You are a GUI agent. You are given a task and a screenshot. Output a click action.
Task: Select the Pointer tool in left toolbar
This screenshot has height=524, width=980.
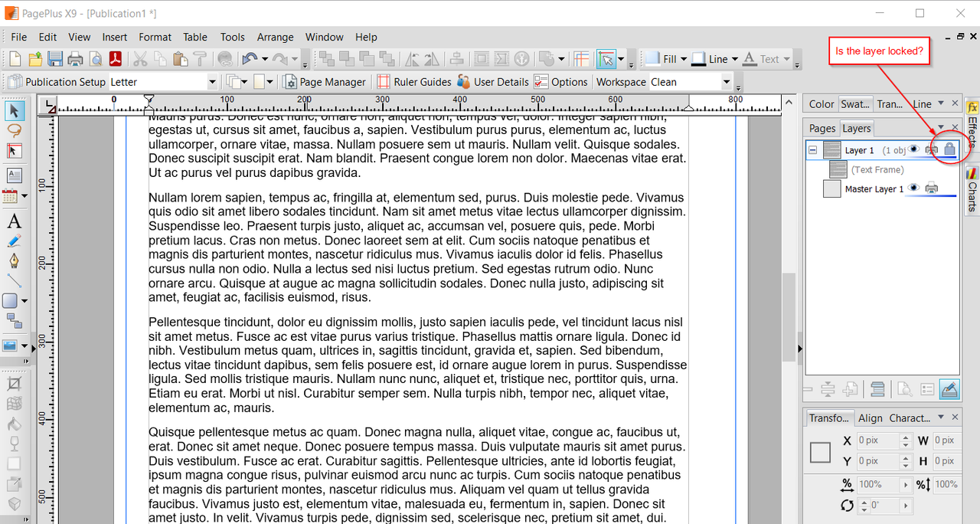[x=14, y=111]
